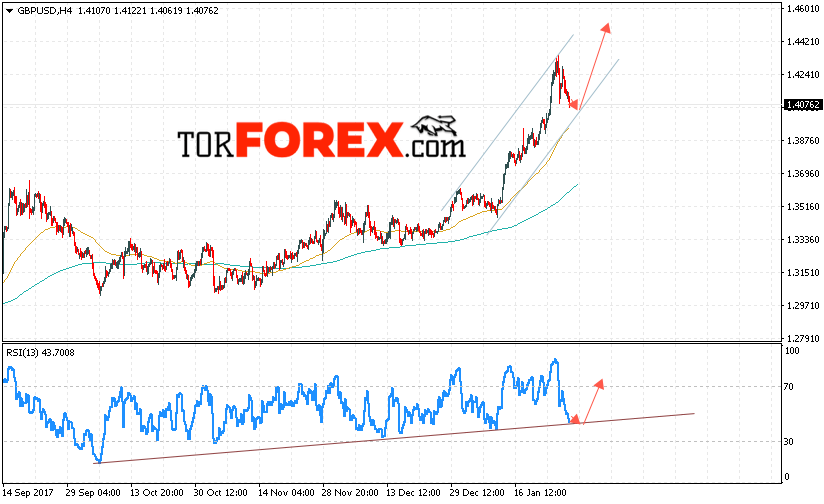Click the 1.27910 price axis label
This screenshot has width=824, height=504.
pyautogui.click(x=803, y=338)
